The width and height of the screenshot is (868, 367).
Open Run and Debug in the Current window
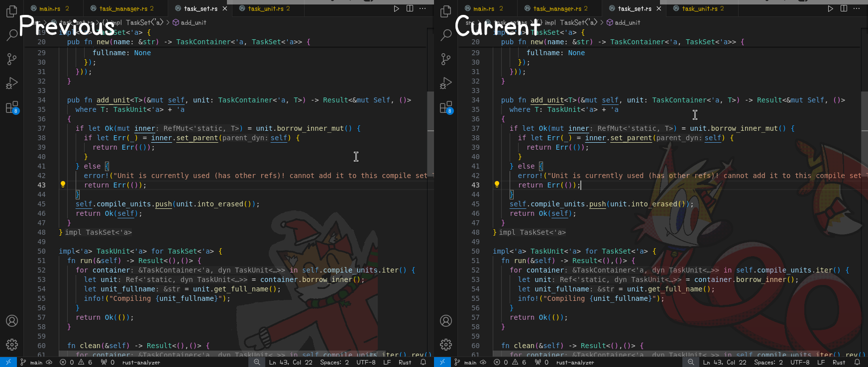(446, 83)
